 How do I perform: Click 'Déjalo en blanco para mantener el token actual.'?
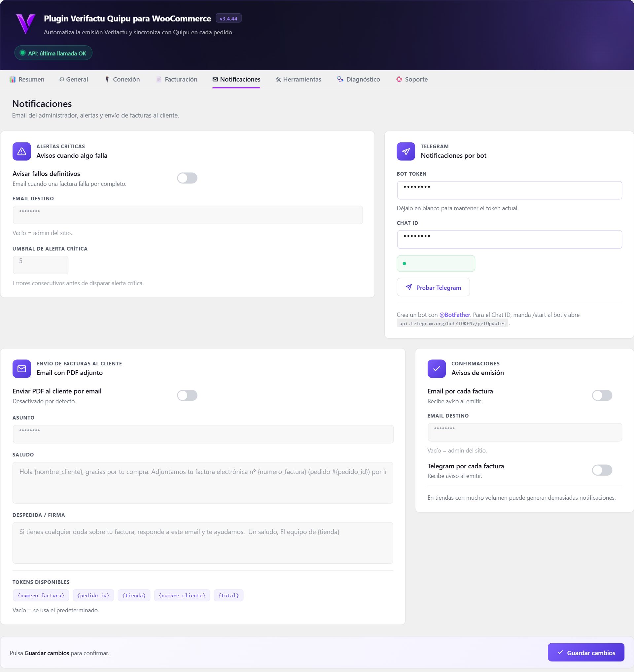click(x=457, y=208)
